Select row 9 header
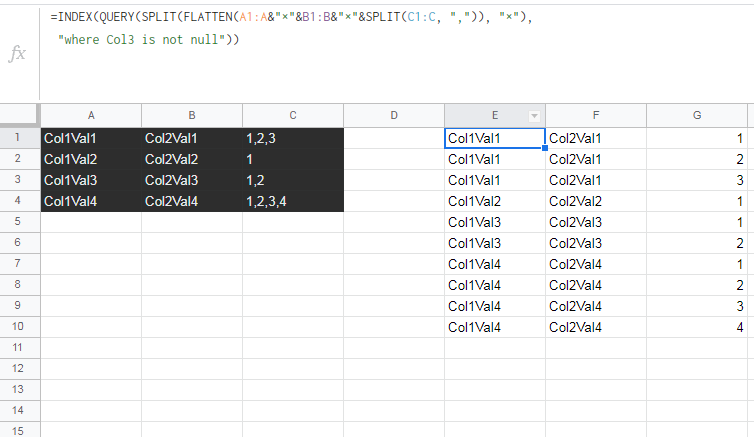The image size is (754, 437). point(18,306)
